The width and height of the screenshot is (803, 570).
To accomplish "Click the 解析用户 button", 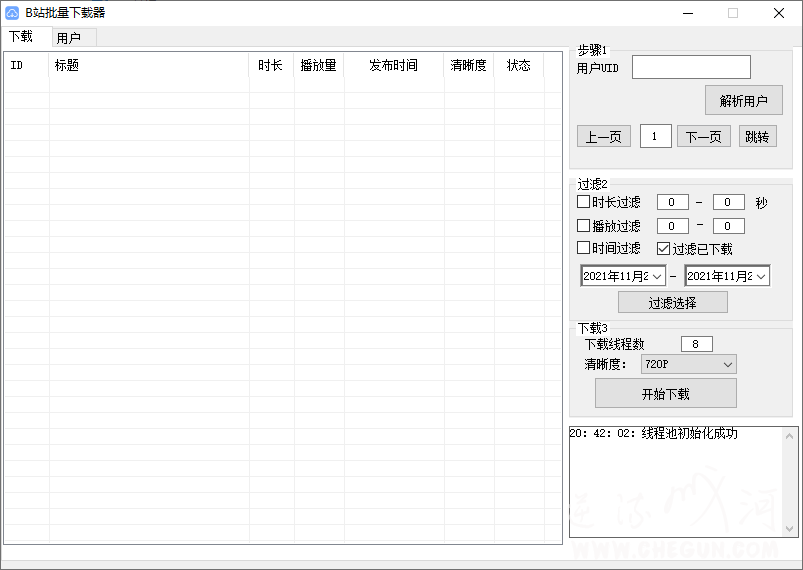I will [744, 100].
